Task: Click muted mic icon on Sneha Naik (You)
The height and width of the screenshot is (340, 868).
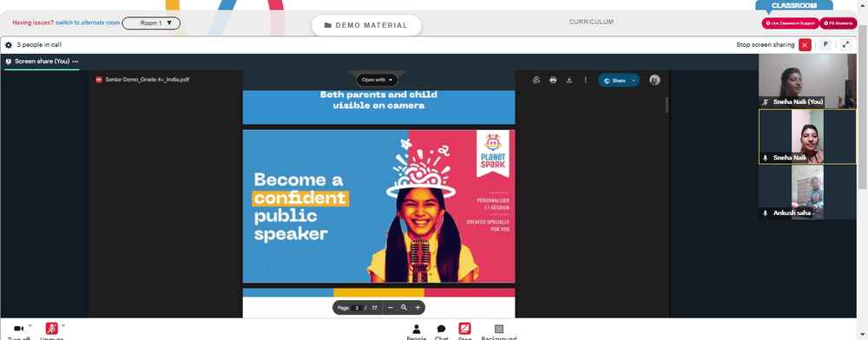Action: (x=765, y=102)
